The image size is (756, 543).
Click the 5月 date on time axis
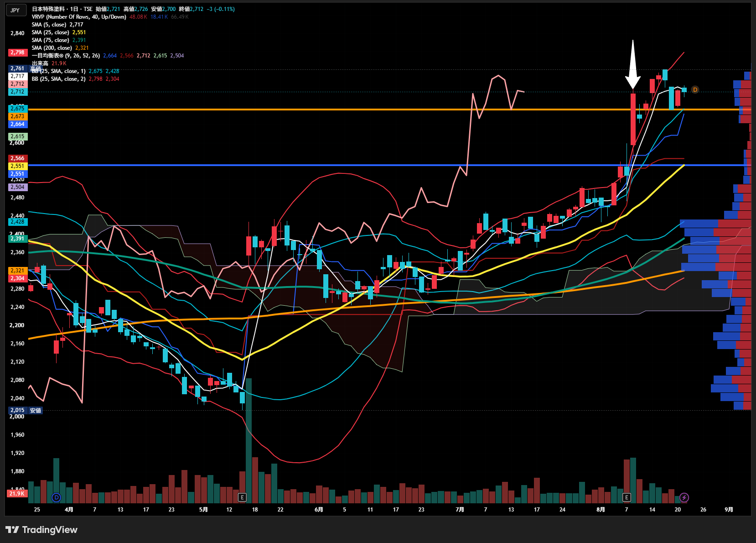tap(203, 510)
